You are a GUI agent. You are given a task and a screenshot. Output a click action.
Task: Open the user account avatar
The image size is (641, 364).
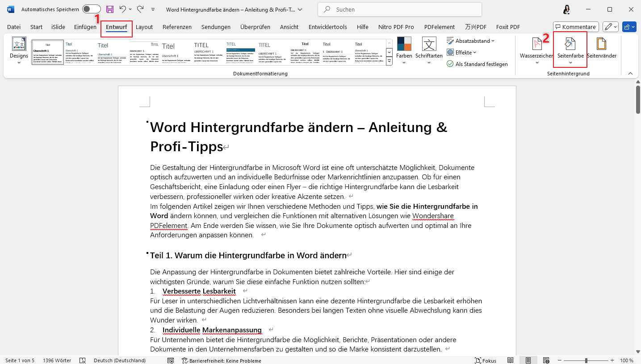[x=567, y=9]
